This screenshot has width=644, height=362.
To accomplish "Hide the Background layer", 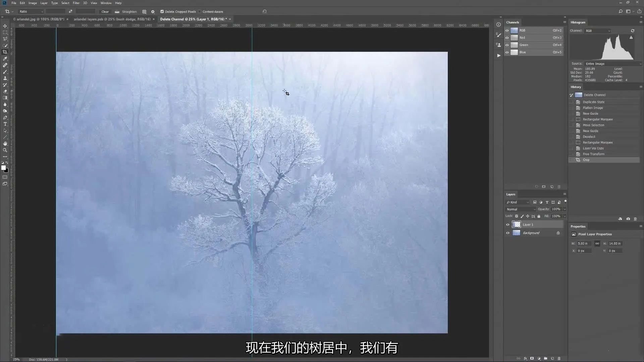I will [507, 233].
